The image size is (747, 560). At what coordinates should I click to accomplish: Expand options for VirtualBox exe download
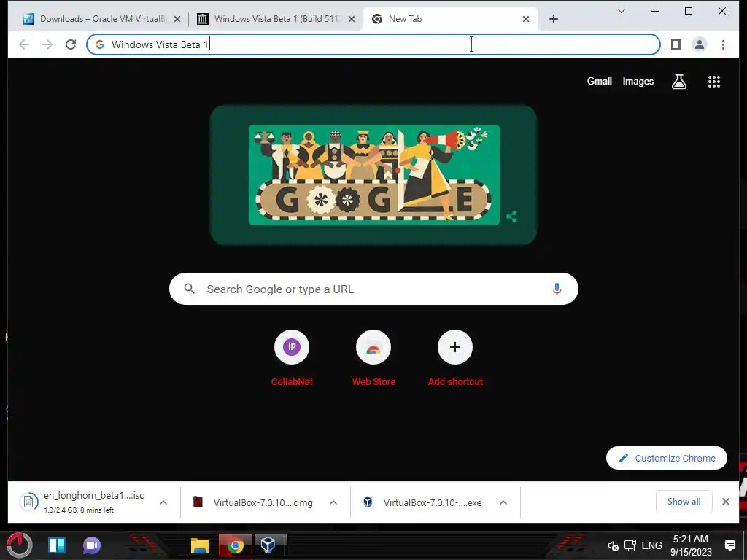(x=503, y=502)
